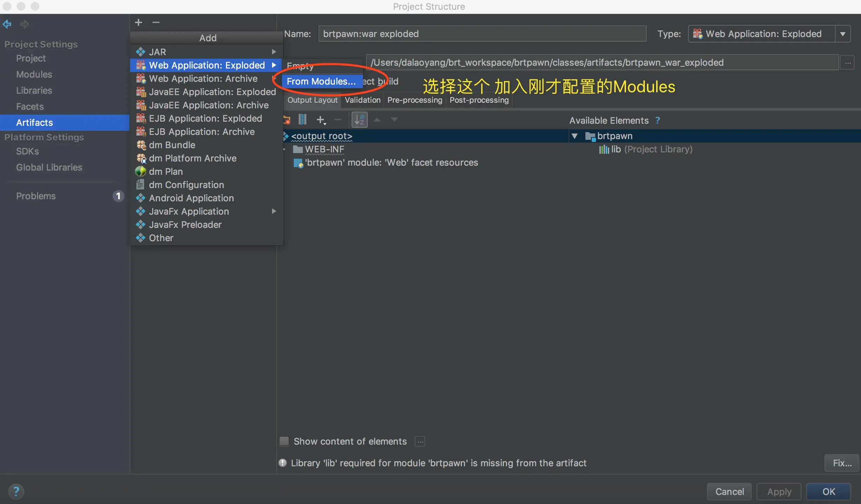Click the plus add-artifact icon
This screenshot has height=504, width=861.
click(x=138, y=22)
